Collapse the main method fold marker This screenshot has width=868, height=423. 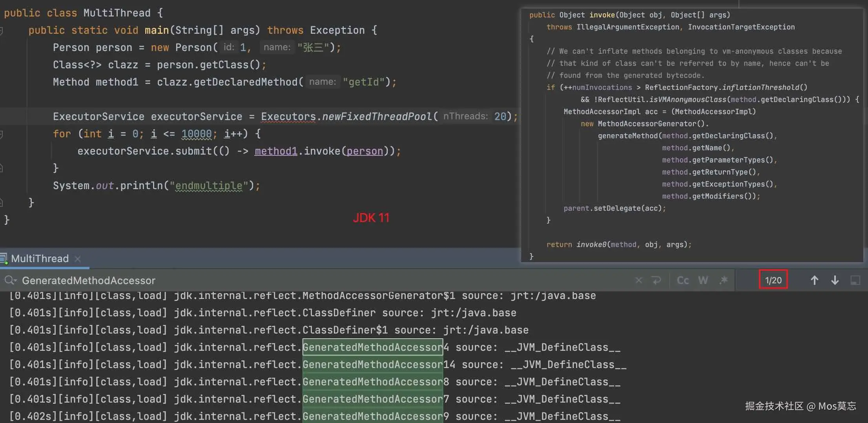[2, 31]
